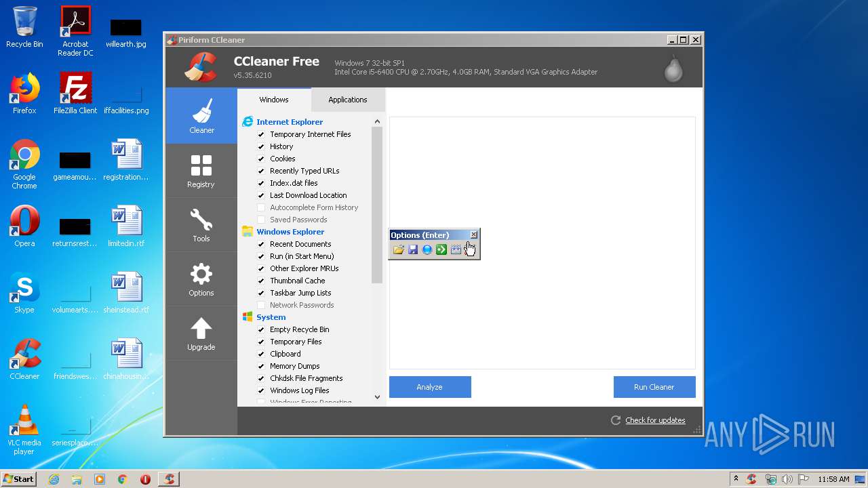This screenshot has height=488, width=868.
Task: Select the registration document desktop file
Action: [126, 160]
